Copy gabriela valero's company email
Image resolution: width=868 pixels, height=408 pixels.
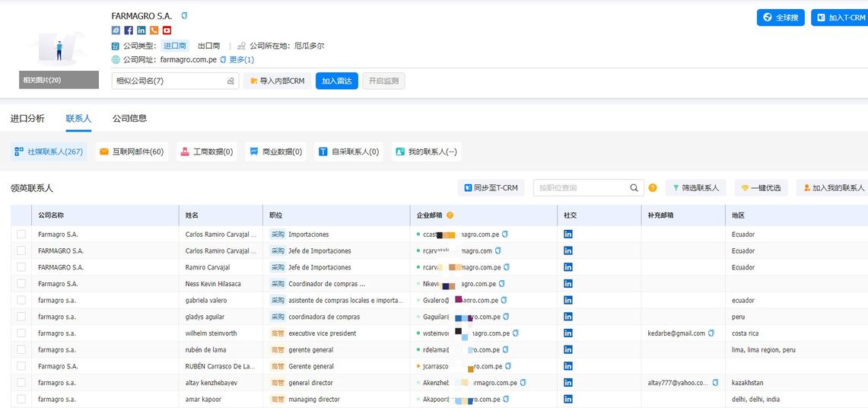[x=504, y=300]
